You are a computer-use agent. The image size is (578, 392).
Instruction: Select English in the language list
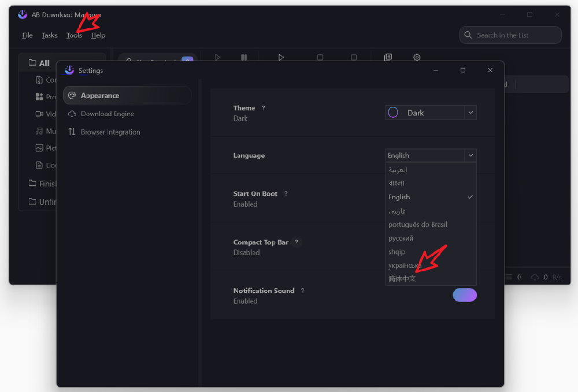[431, 197]
